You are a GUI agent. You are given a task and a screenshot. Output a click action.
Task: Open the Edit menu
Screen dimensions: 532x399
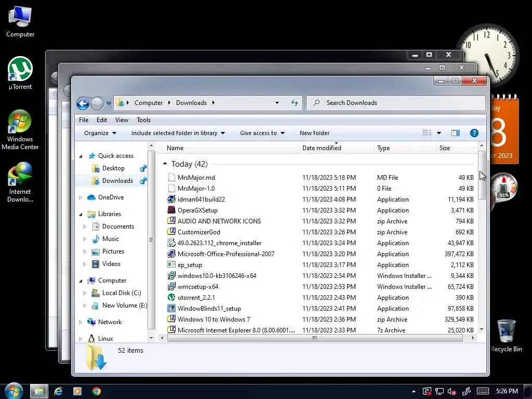point(101,120)
